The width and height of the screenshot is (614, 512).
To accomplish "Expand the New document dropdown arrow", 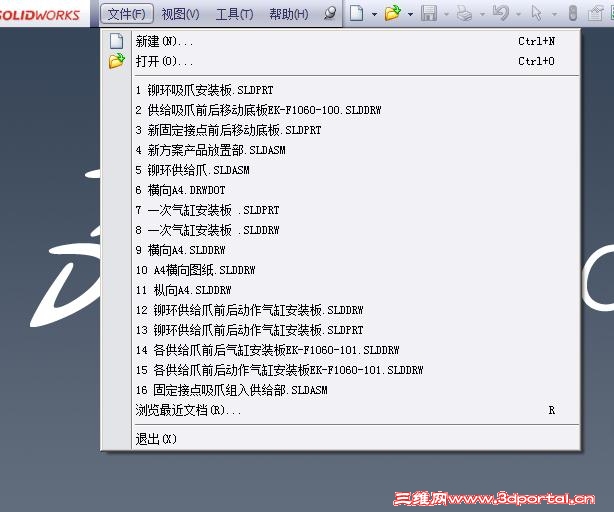I will [x=374, y=14].
